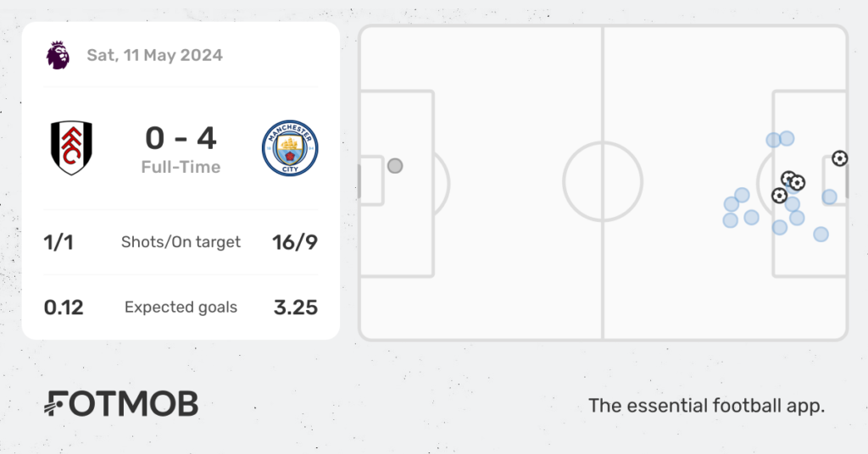
Task: Click the match date Sat, 11 May 2024
Action: [x=154, y=55]
